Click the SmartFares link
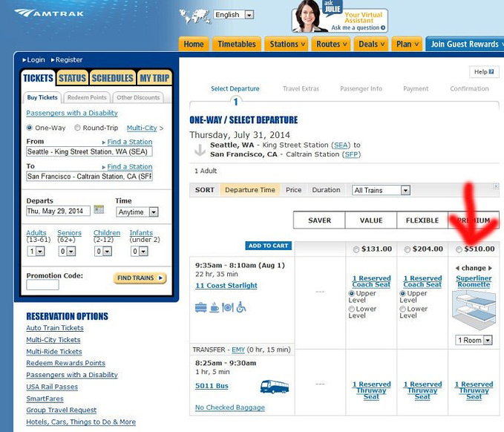 coord(45,399)
